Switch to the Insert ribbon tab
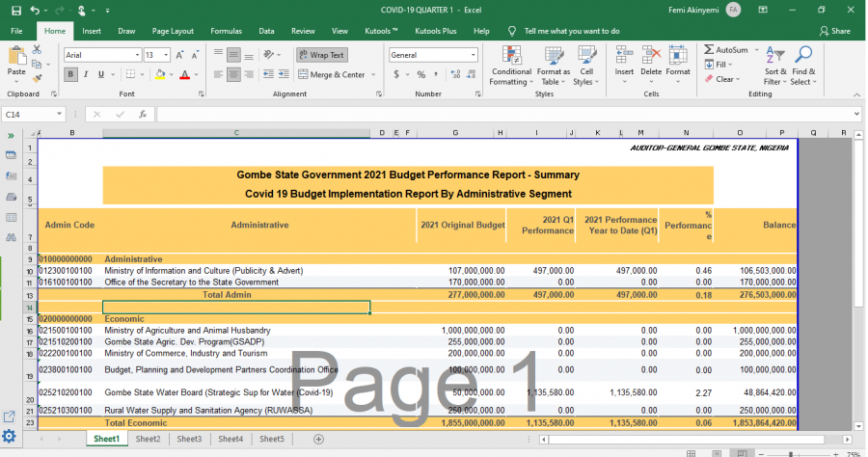This screenshot has width=868, height=457. [92, 31]
